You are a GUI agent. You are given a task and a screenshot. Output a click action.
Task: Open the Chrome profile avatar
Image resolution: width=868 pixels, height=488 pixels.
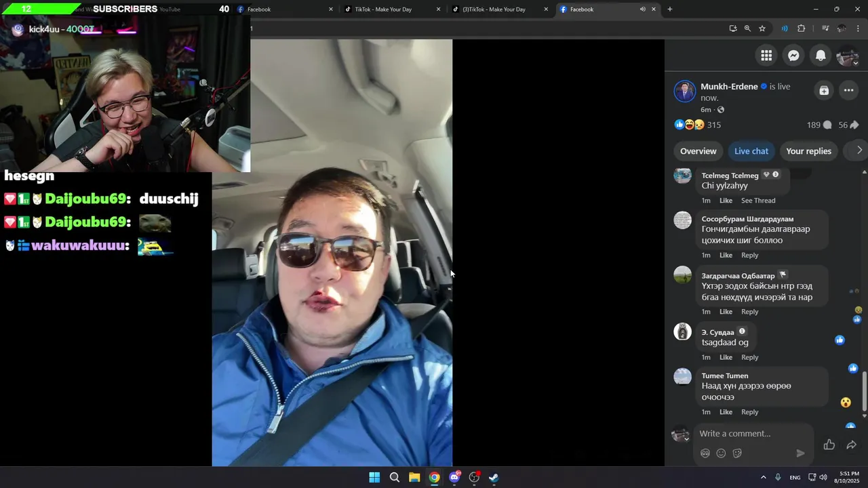(842, 28)
